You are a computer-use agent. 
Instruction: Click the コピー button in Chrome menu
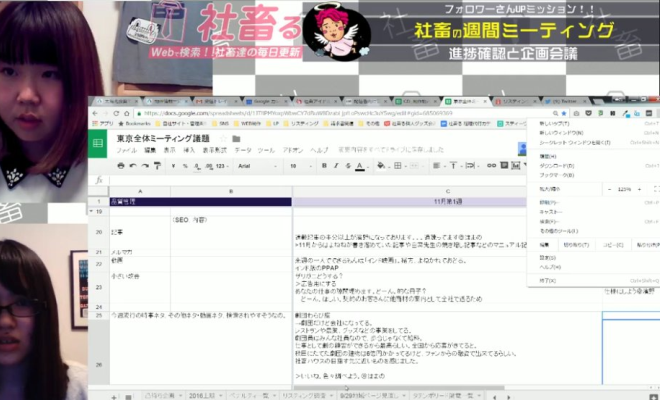pos(612,242)
